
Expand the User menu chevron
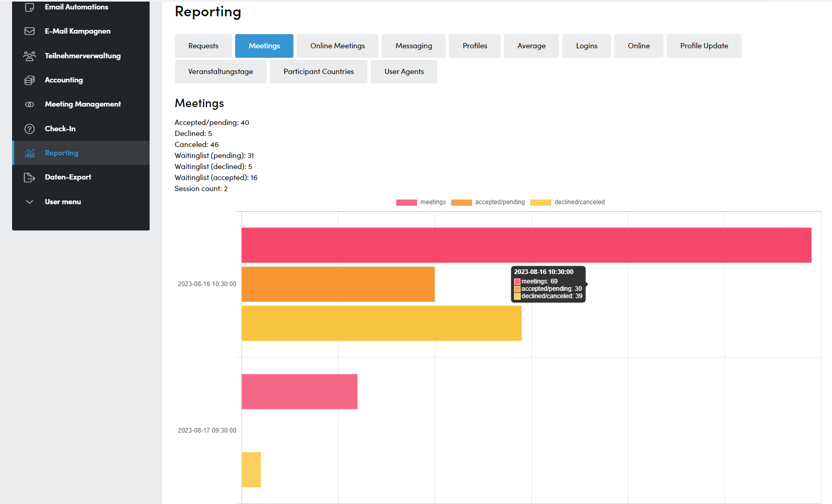coord(29,202)
